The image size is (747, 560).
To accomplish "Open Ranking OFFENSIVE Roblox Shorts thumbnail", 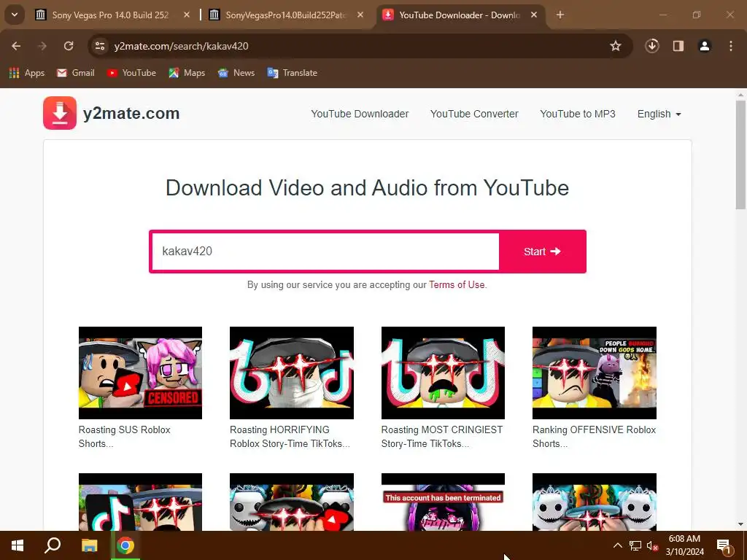I will [594, 373].
